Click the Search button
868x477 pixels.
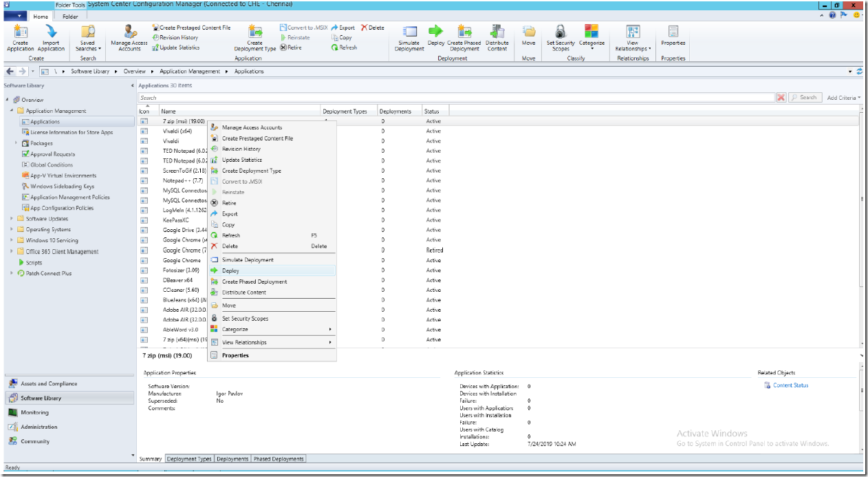click(804, 98)
